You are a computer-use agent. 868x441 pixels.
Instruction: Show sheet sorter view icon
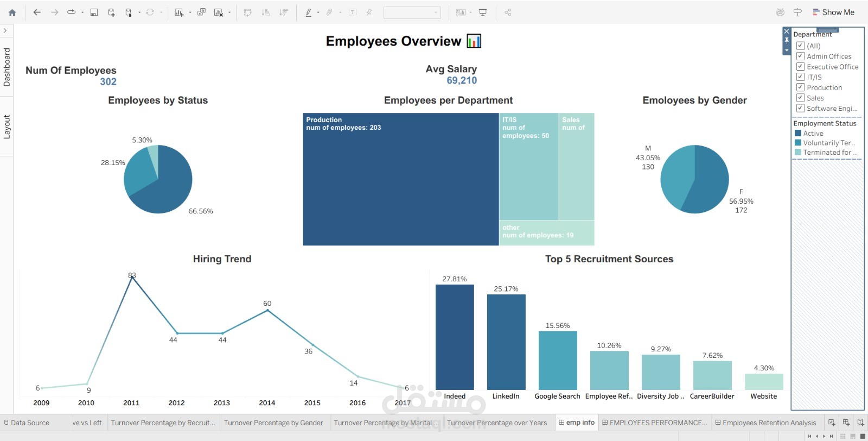point(843,436)
